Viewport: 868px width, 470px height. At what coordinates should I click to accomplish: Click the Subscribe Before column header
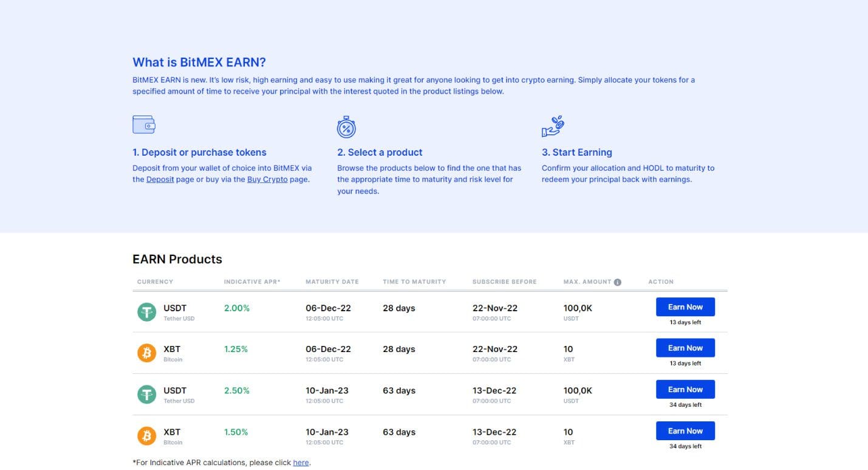click(505, 282)
